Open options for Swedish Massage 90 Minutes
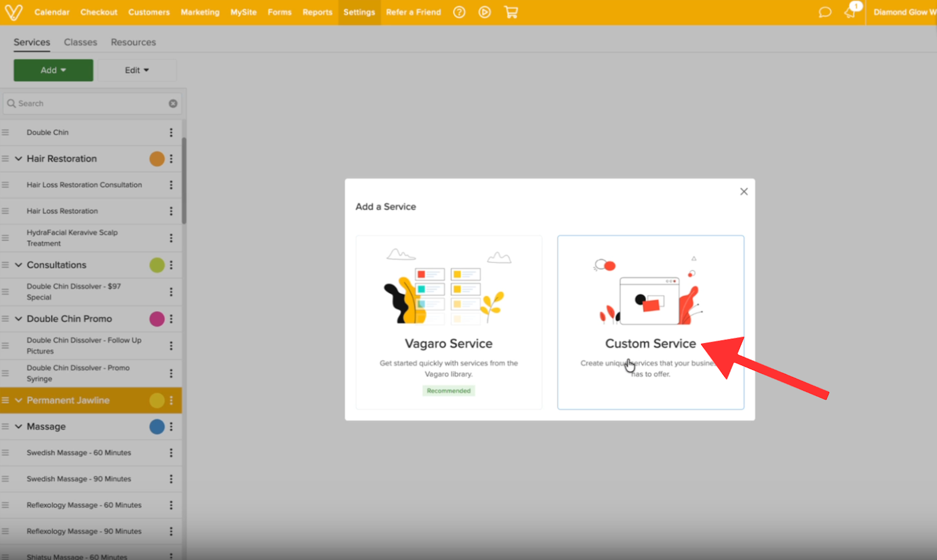 [x=171, y=479]
